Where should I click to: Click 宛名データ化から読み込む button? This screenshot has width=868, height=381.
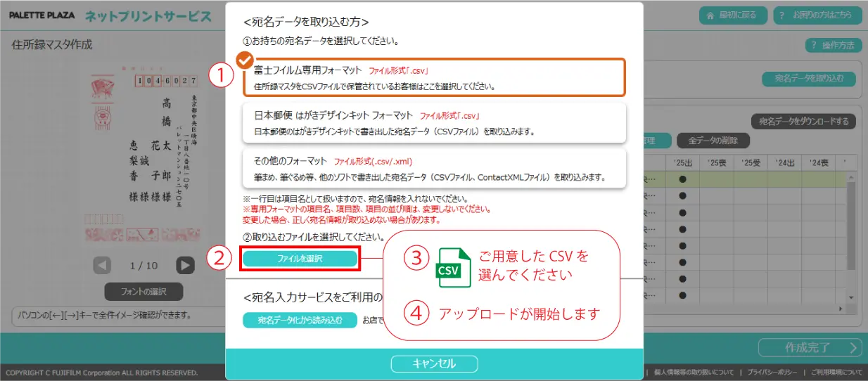[x=300, y=321]
